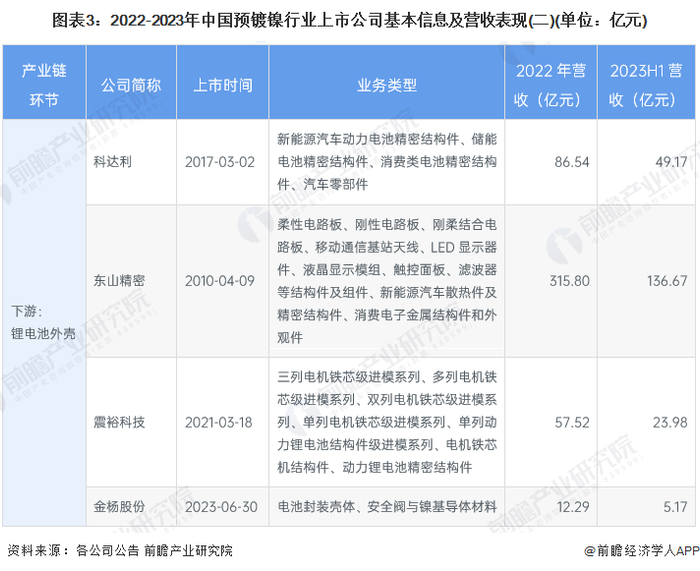Click 2022 revenue value '12.29'
Image resolution: width=700 pixels, height=571 pixels.
coord(573,507)
